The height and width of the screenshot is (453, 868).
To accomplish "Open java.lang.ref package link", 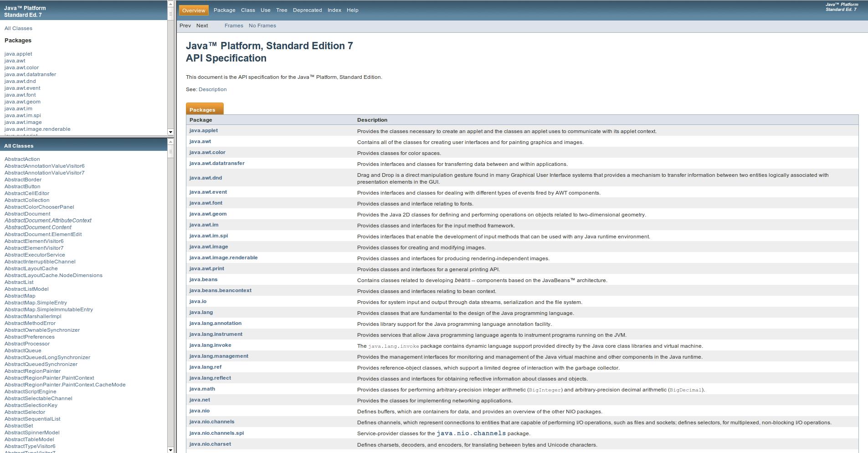I will tap(205, 367).
